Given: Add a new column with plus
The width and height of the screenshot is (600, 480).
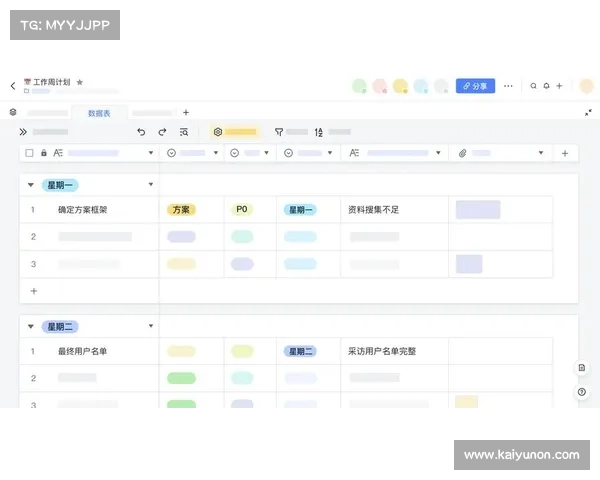Looking at the screenshot, I should coord(565,153).
